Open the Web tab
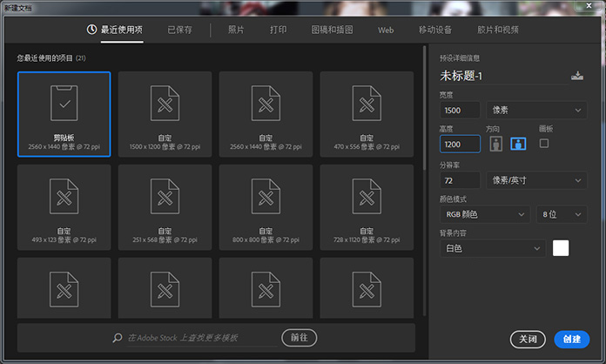This screenshot has width=606, height=364. tap(386, 30)
